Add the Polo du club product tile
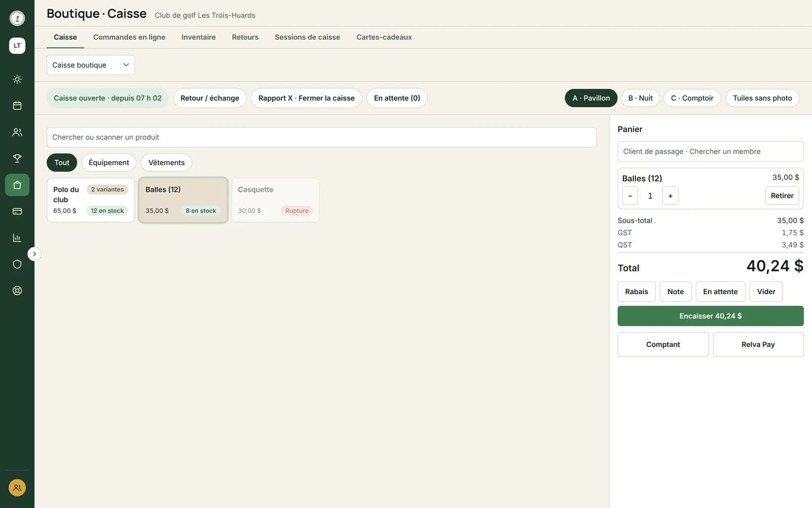This screenshot has width=812, height=508. click(91, 200)
